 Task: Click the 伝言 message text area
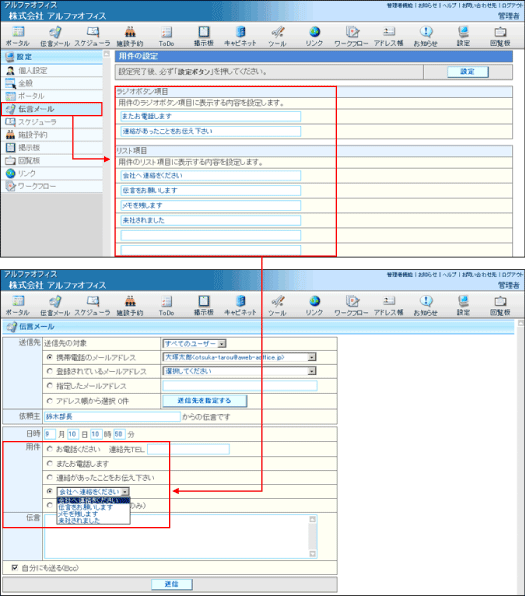pyautogui.click(x=181, y=537)
